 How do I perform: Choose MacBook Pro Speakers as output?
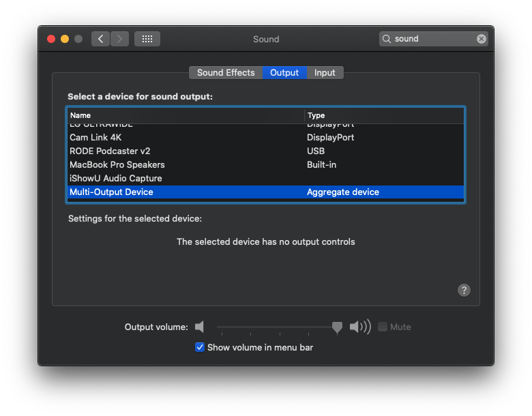pos(265,164)
